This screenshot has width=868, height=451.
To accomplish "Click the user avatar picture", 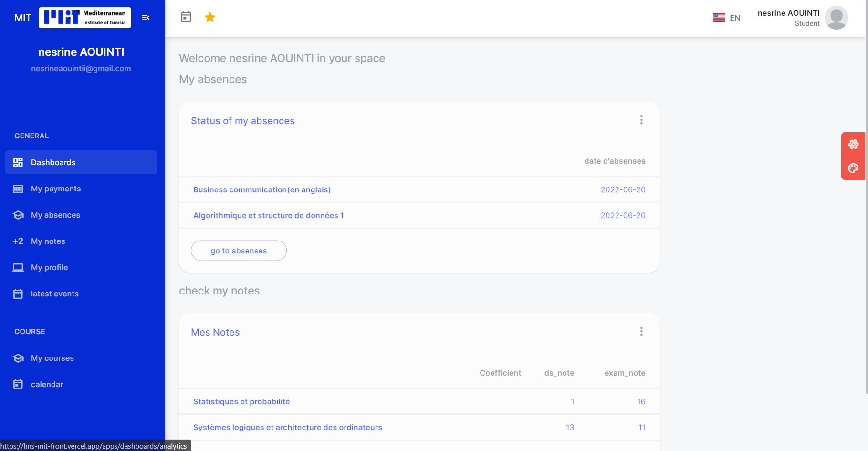I will point(836,18).
